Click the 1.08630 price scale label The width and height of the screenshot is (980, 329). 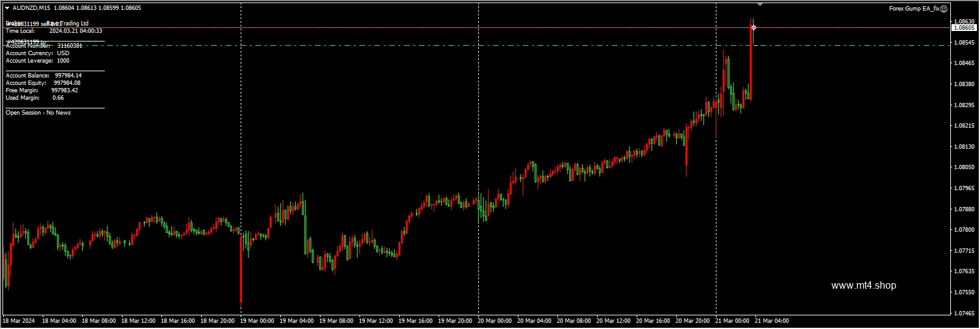tap(964, 22)
